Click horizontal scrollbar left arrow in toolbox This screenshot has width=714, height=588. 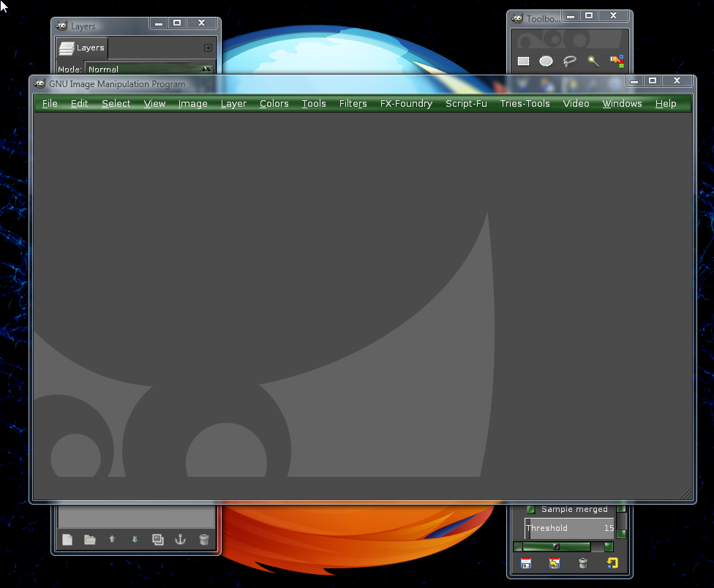518,546
